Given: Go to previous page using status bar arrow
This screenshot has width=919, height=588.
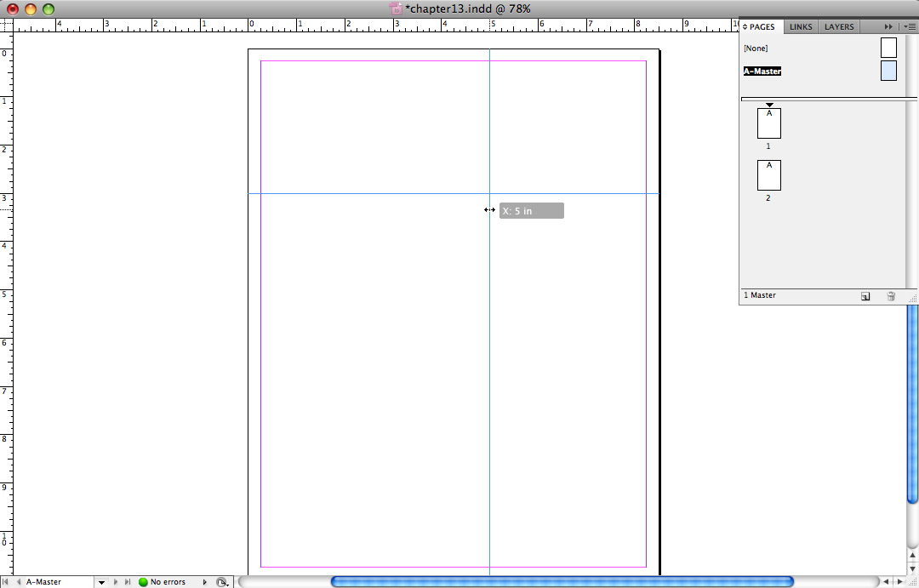Looking at the screenshot, I should tap(17, 582).
